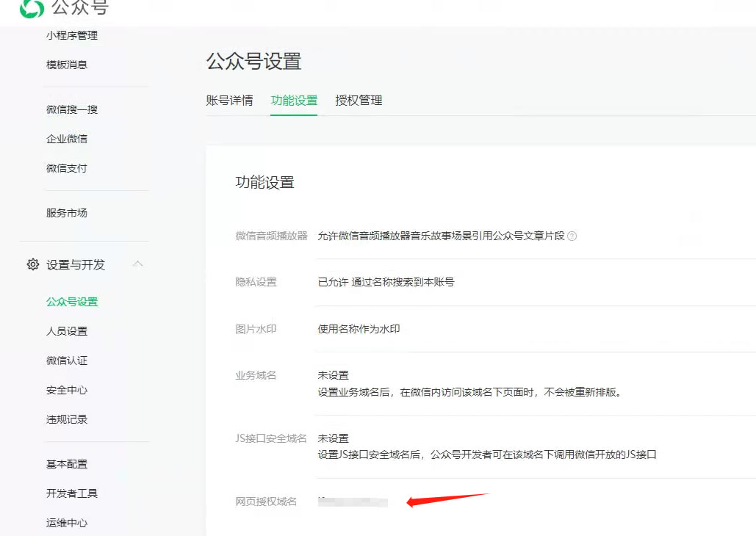Screen dimensions: 756x536
Task: Switch to the 账号详情 tab
Action: point(229,101)
